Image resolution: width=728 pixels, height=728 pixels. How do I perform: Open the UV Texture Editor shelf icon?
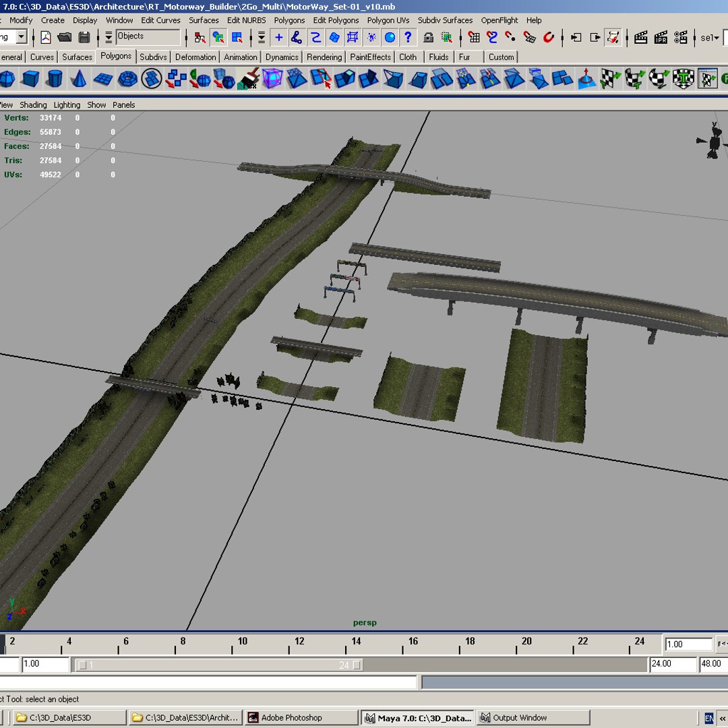pyautogui.click(x=707, y=78)
